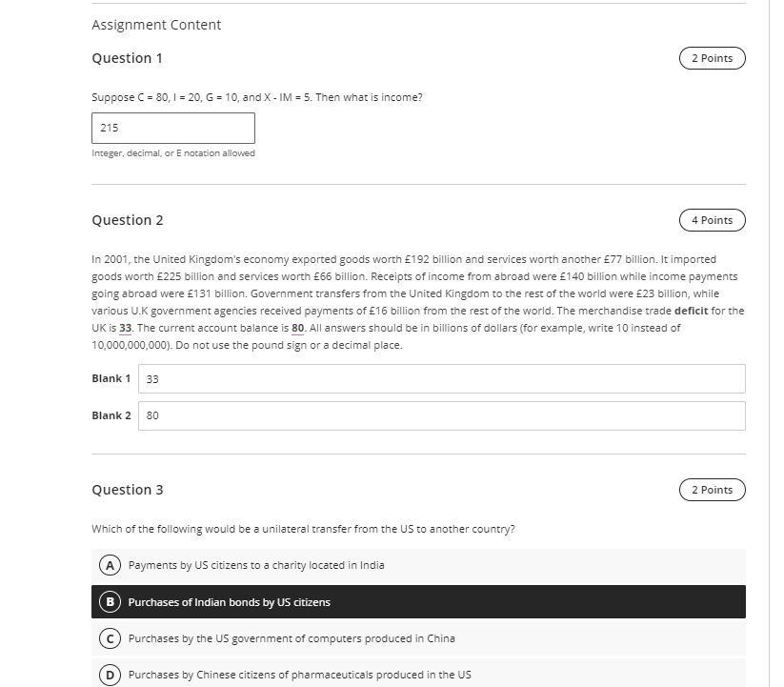
Task: Click the Question 1 heading
Action: [127, 58]
